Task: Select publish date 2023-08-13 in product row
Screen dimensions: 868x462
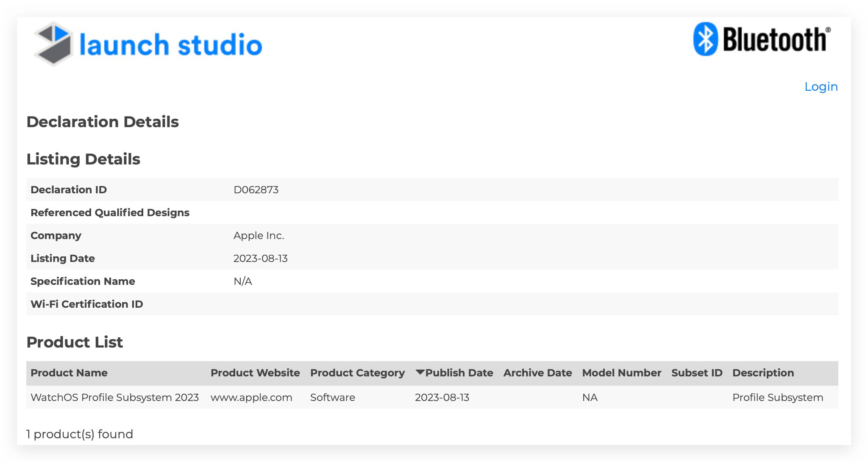Action: click(442, 398)
